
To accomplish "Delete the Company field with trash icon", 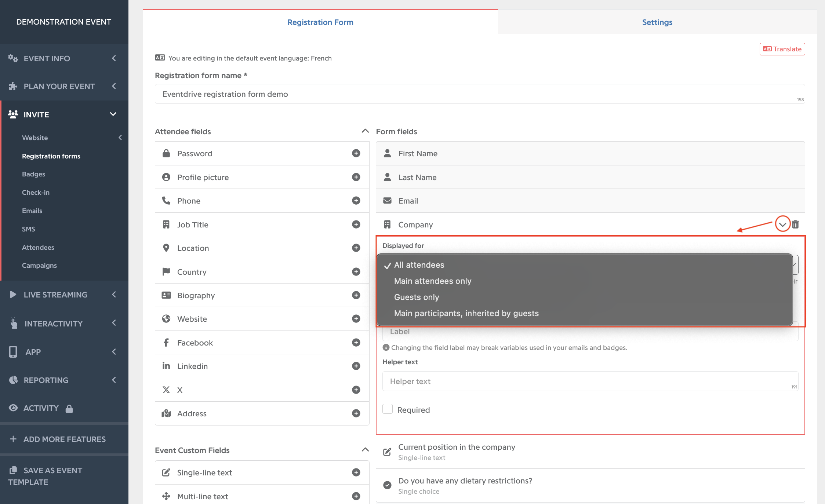I will pyautogui.click(x=795, y=224).
